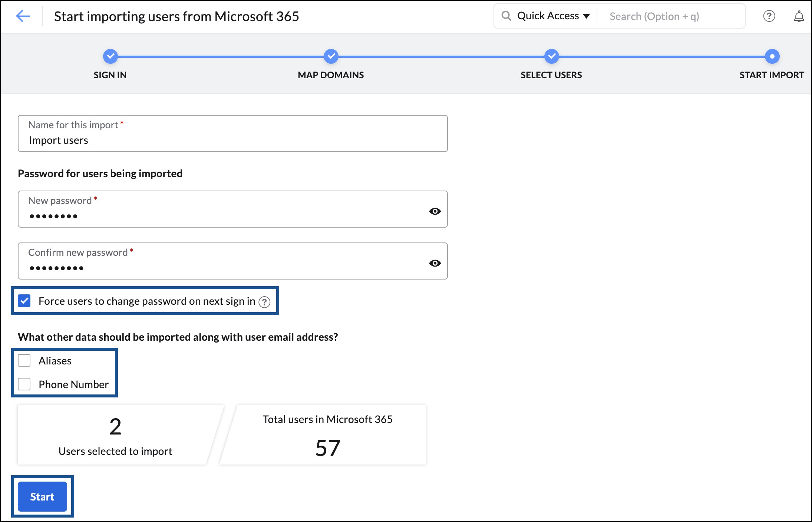
Task: Click the SIGN IN step indicator icon
Action: (x=110, y=57)
